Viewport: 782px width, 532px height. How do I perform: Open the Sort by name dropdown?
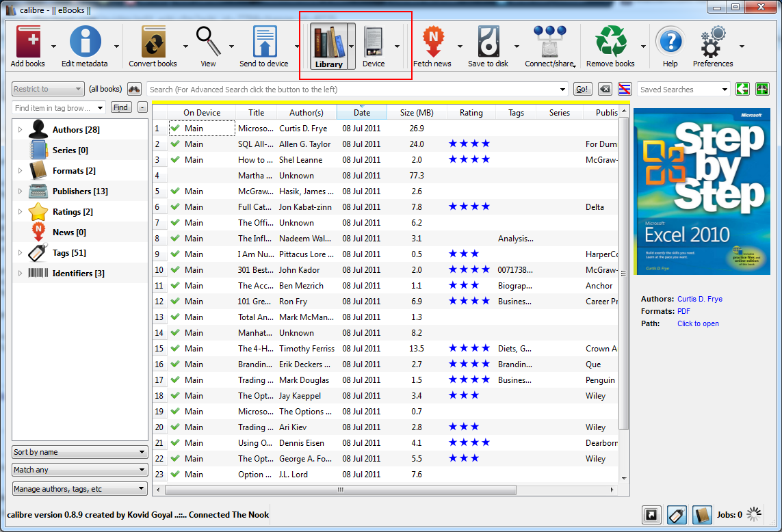click(x=80, y=452)
